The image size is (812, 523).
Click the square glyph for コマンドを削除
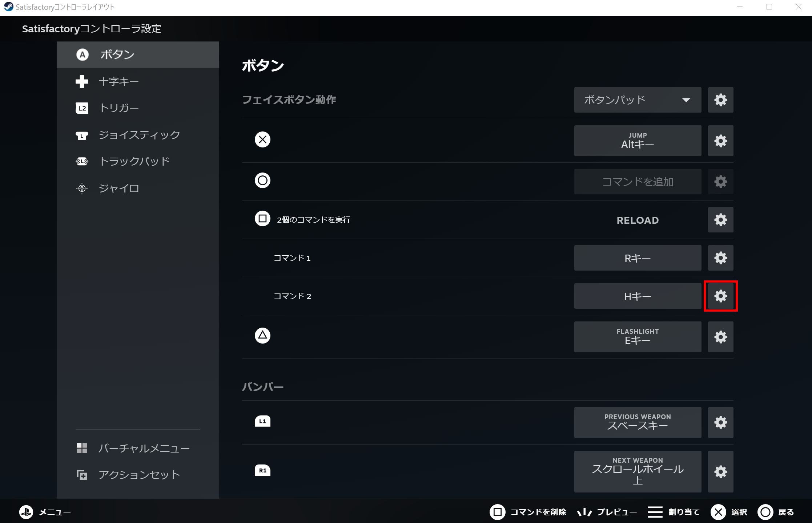tap(497, 512)
